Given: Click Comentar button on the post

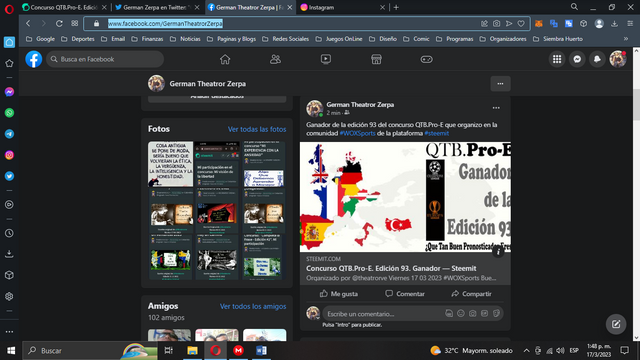Looking at the screenshot, I should [x=405, y=294].
